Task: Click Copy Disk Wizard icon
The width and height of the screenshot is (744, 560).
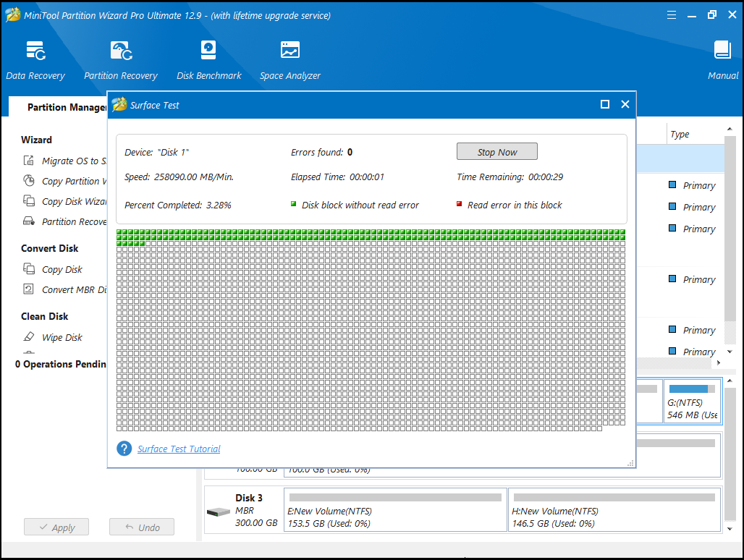Action: click(x=29, y=201)
